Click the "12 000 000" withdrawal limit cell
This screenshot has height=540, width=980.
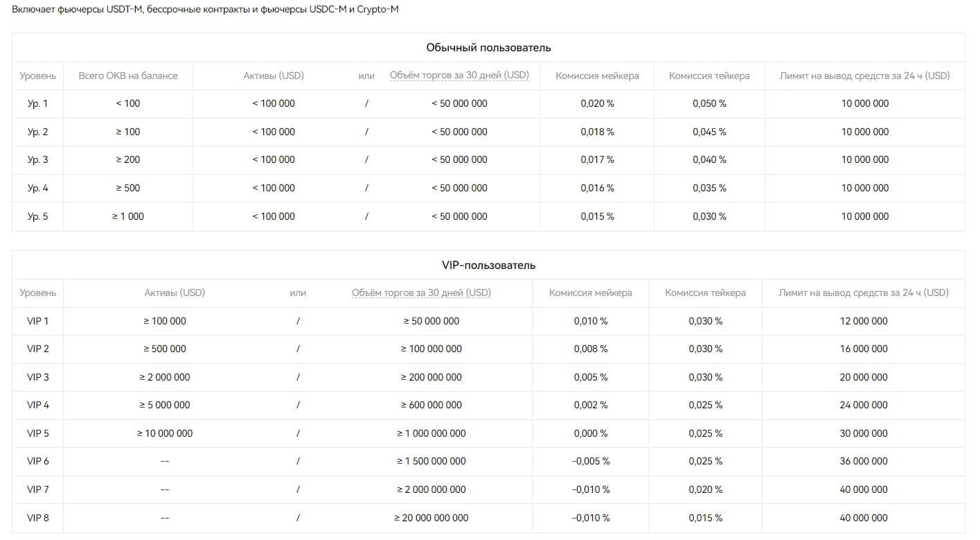point(864,321)
